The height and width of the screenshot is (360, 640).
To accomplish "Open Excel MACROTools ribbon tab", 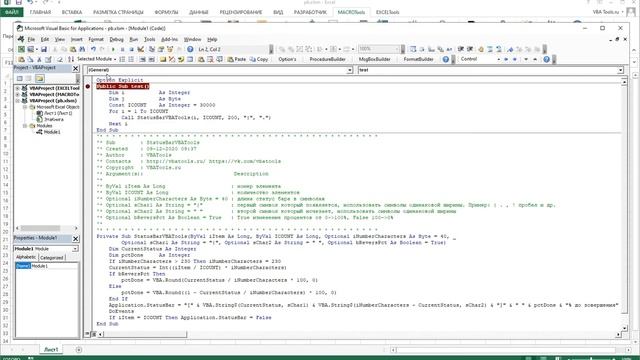I will click(351, 12).
